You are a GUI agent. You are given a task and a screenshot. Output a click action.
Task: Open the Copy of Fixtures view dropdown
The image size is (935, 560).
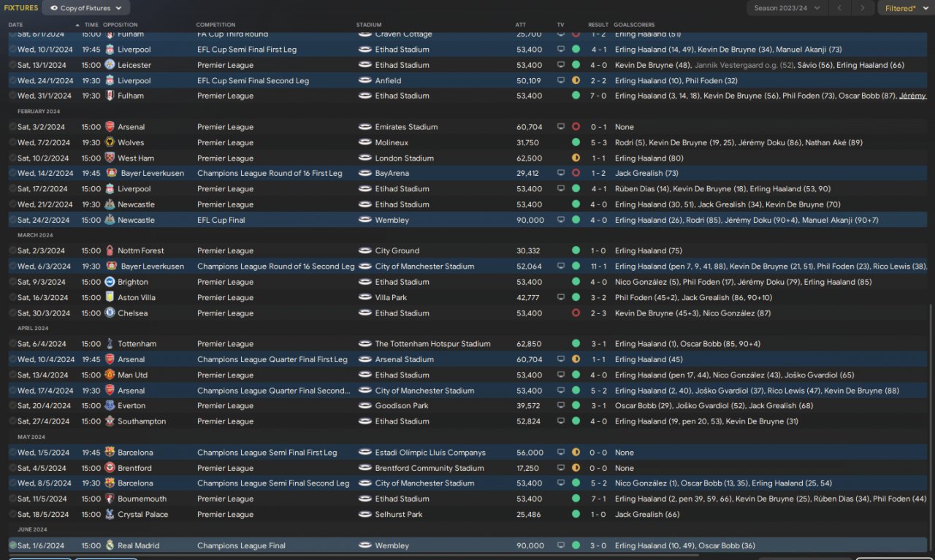[86, 8]
